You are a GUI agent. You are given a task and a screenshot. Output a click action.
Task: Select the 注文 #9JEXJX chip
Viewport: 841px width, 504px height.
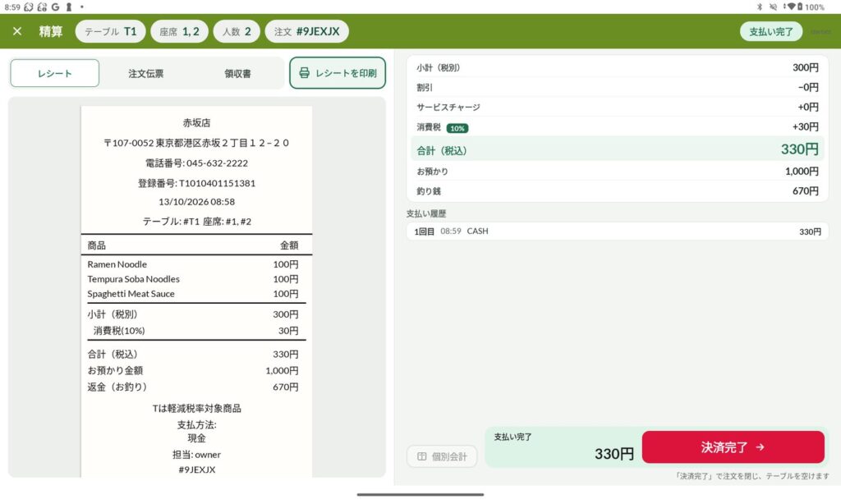pos(307,31)
